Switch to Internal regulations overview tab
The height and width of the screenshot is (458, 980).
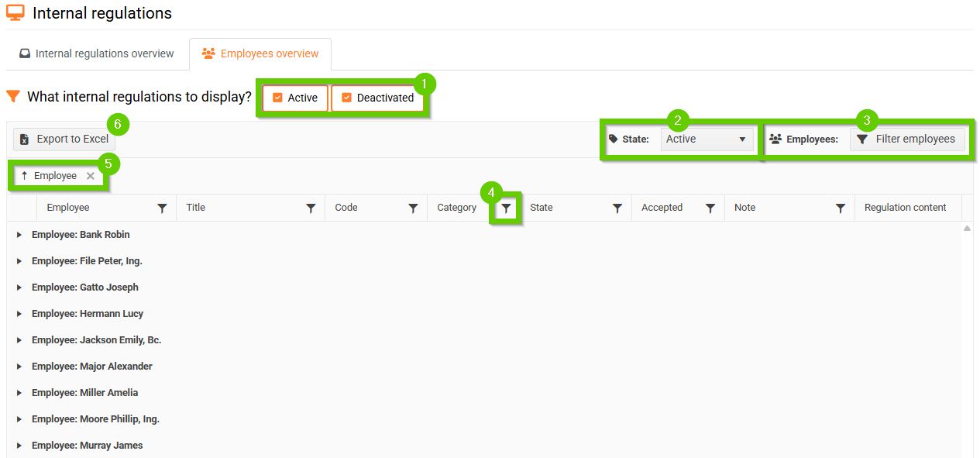pos(97,53)
